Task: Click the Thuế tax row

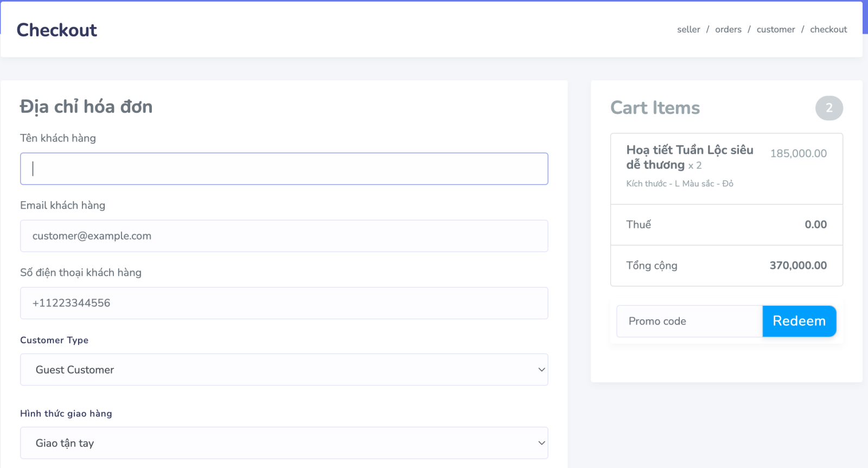Action: (x=726, y=225)
